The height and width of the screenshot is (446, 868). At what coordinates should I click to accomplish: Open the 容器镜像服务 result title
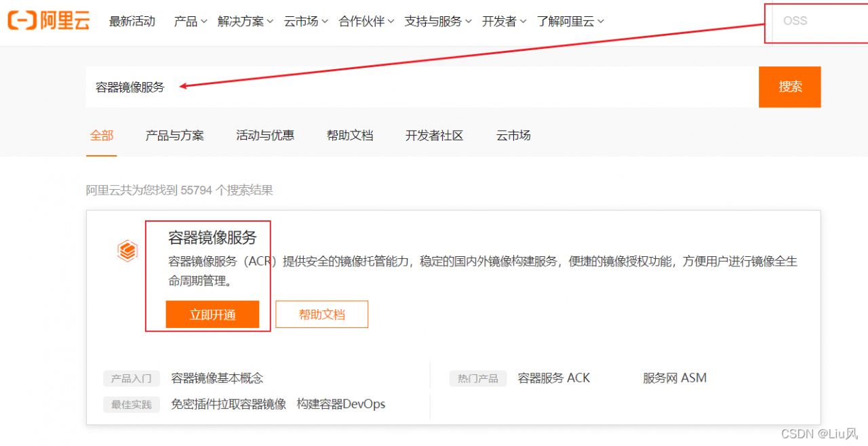tap(213, 238)
